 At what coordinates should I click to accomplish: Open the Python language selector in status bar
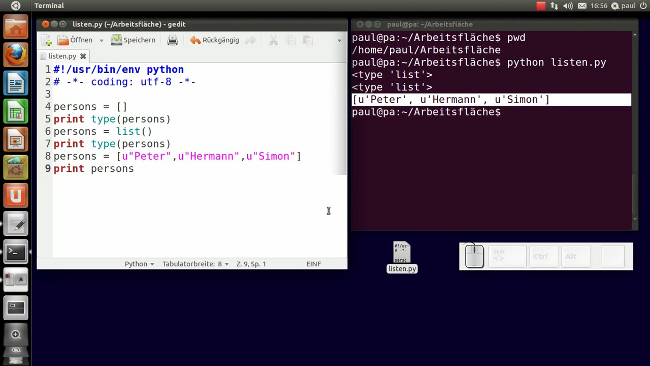coord(139,264)
